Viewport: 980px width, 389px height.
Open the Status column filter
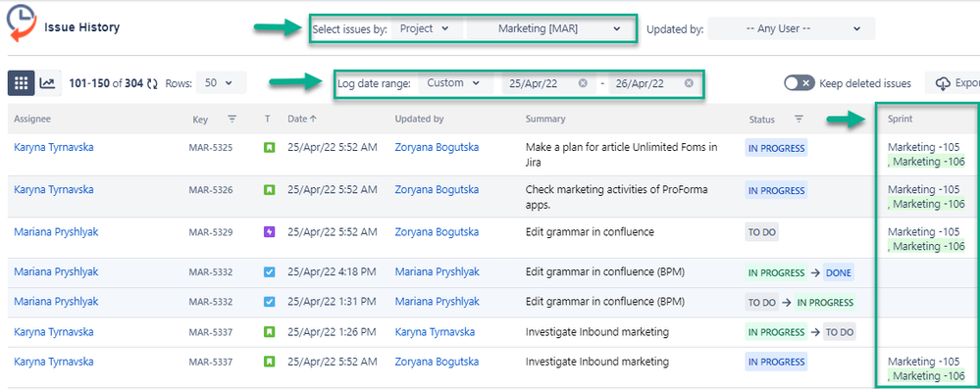pyautogui.click(x=799, y=119)
